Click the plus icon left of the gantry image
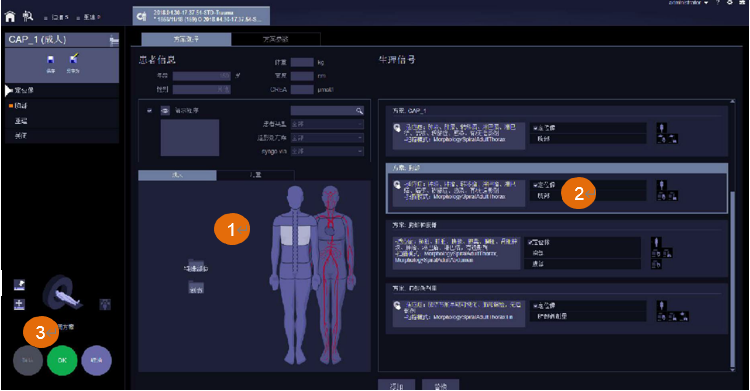 [x=19, y=304]
